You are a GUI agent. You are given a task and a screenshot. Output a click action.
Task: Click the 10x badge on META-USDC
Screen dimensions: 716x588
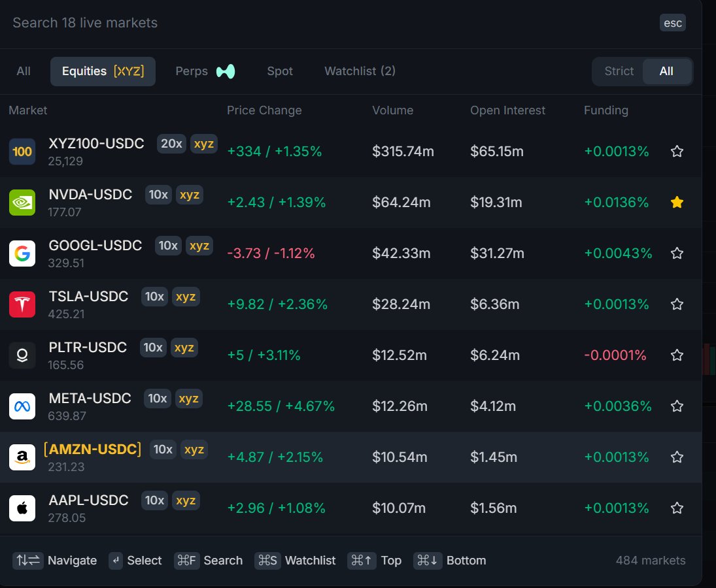coord(158,399)
